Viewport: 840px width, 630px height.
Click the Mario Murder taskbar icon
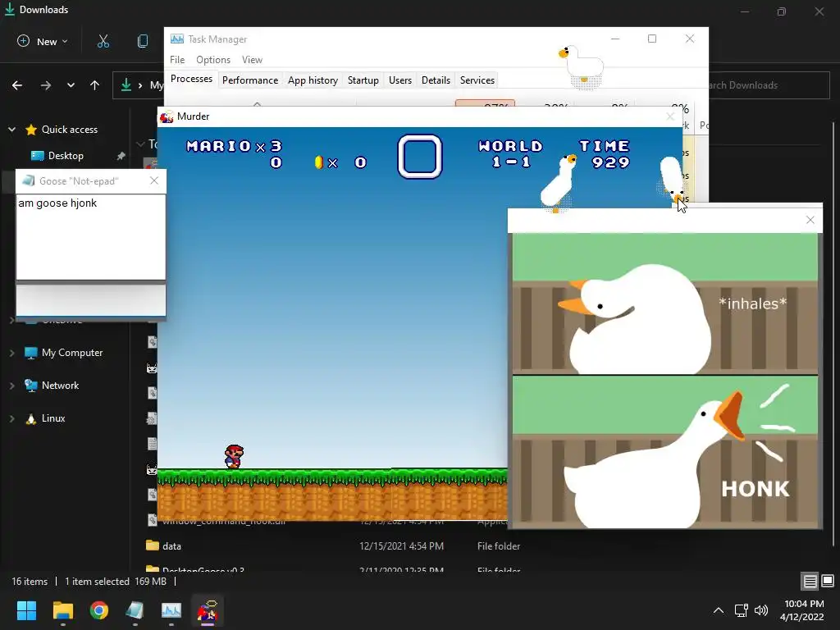point(208,610)
